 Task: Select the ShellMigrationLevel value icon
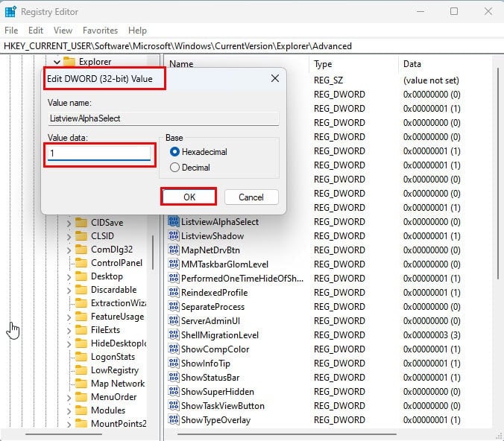174,334
